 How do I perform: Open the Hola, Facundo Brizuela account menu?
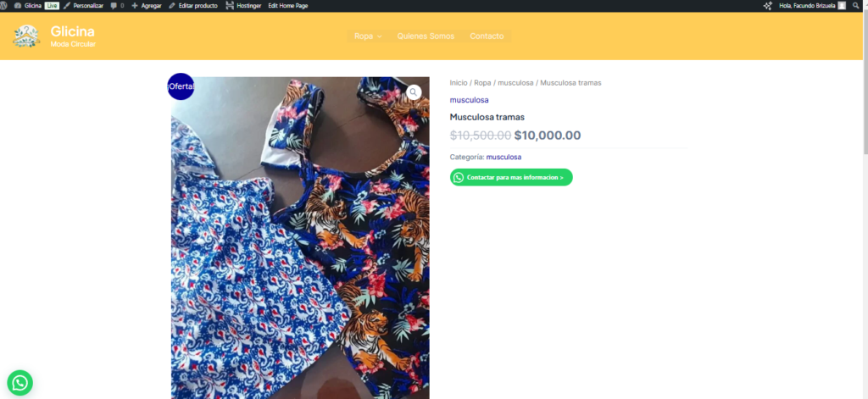[807, 5]
